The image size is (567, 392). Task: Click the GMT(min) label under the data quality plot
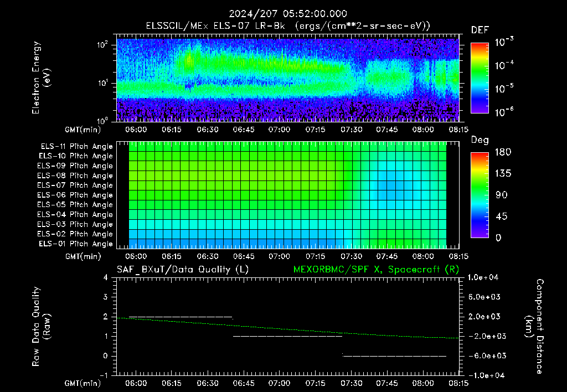tap(83, 383)
